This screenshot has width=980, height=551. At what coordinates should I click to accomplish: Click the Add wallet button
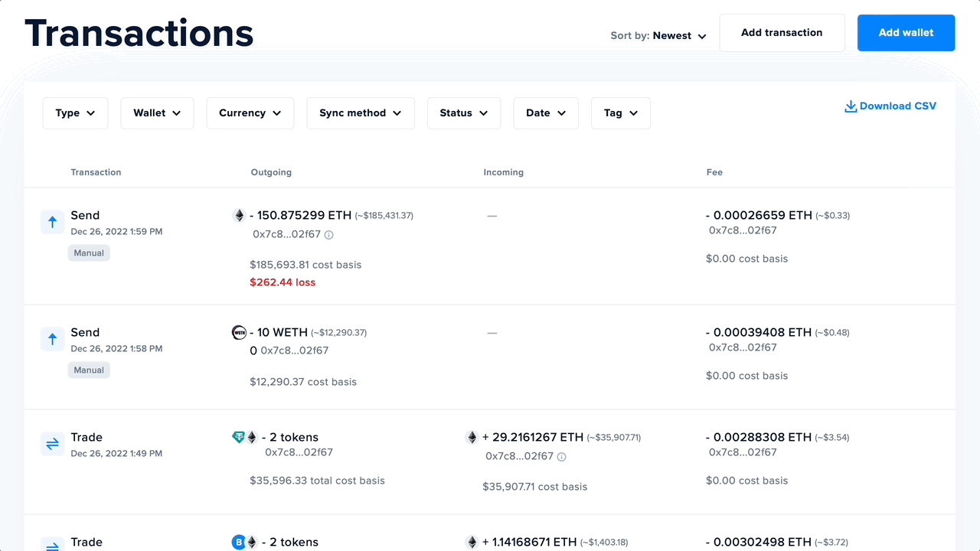[906, 32]
